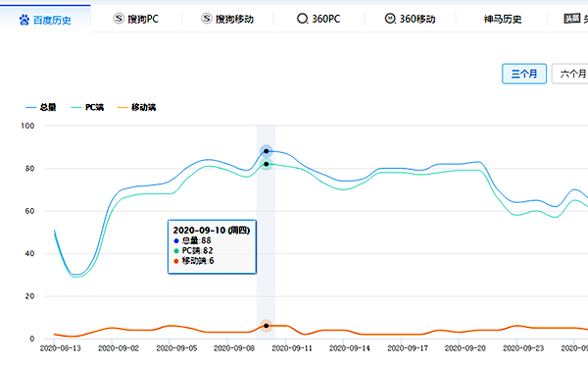Click the 移动端 data point at 6
Image resolution: width=588 pixels, height=367 pixels.
267,326
